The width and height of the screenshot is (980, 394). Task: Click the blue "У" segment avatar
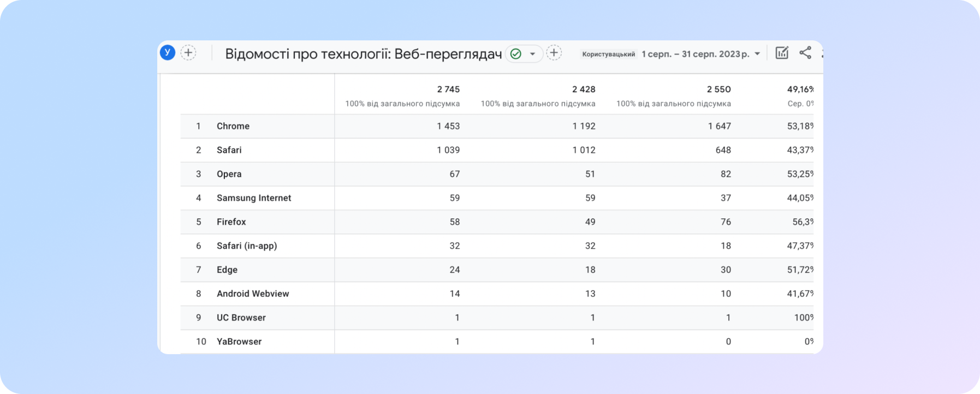(168, 53)
